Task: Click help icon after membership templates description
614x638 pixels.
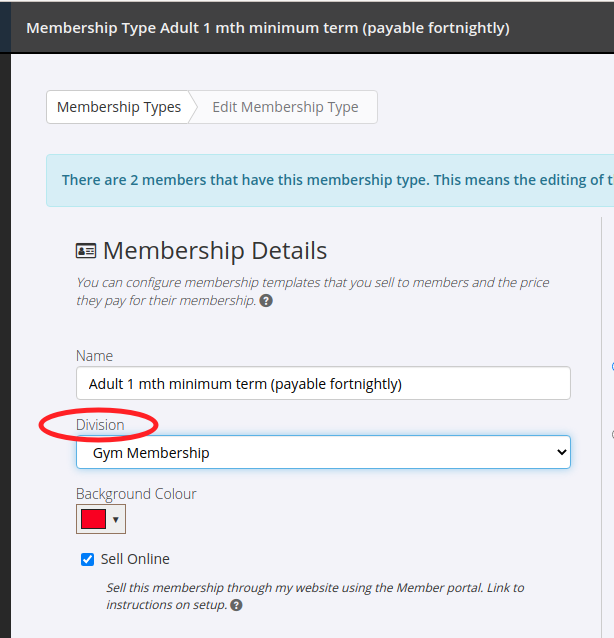Action: click(266, 301)
